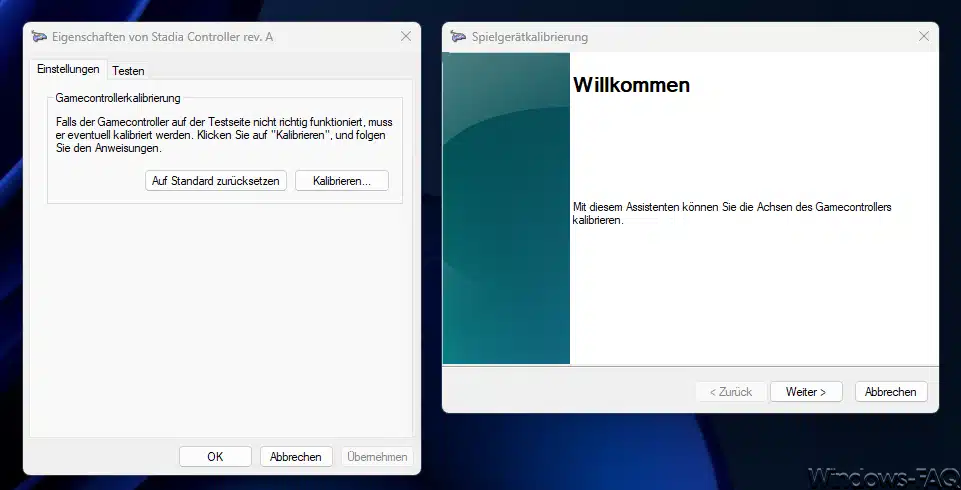Image resolution: width=961 pixels, height=490 pixels.
Task: Start calibration with Kalibrieren... button
Action: click(x=342, y=181)
